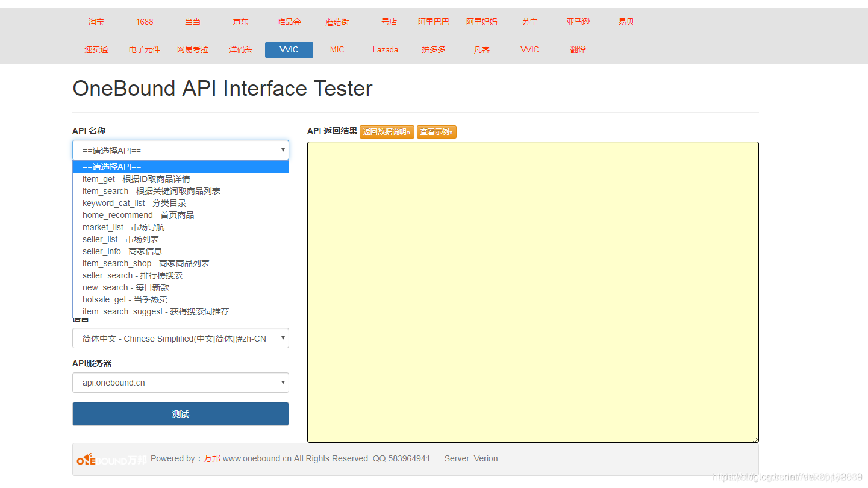This screenshot has height=488, width=868.
Task: Select keyword_cat_list - 分类目录 option
Action: point(181,203)
